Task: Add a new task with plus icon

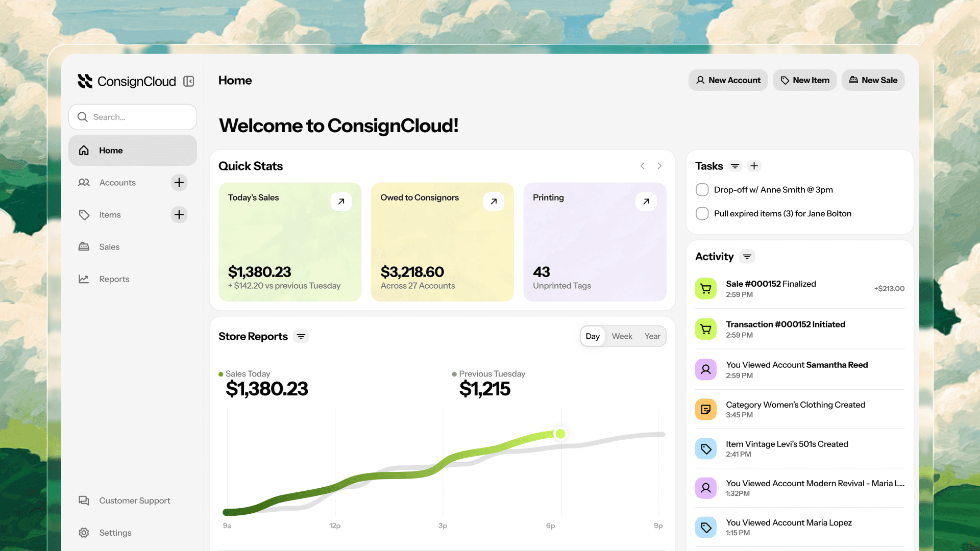Action: [754, 166]
